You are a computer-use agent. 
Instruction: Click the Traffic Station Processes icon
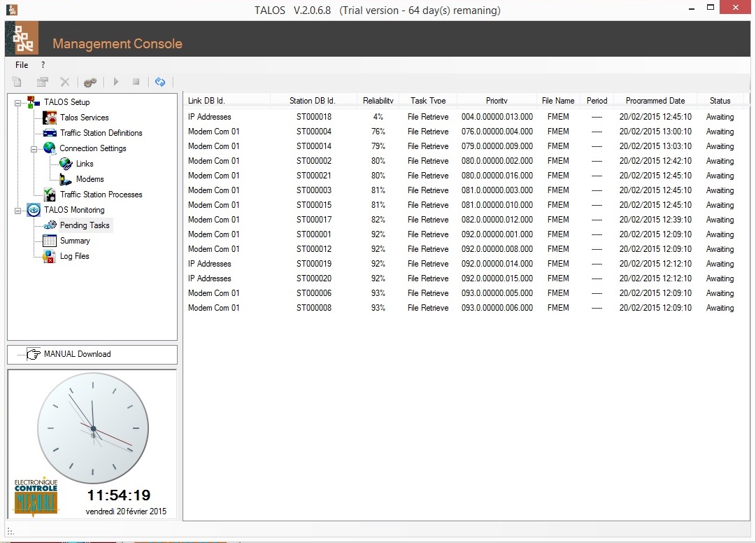pyautogui.click(x=50, y=195)
